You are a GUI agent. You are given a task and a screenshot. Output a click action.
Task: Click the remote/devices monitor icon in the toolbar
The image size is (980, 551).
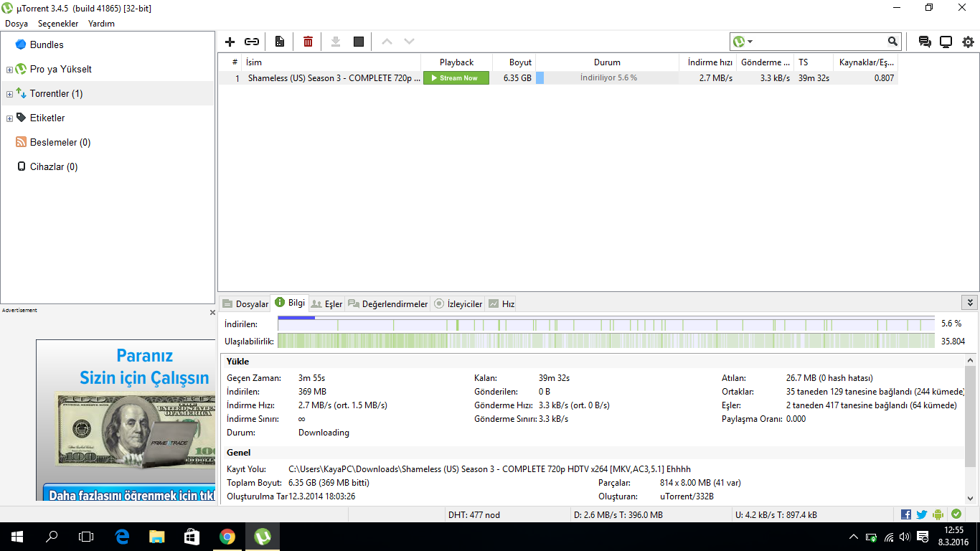946,42
